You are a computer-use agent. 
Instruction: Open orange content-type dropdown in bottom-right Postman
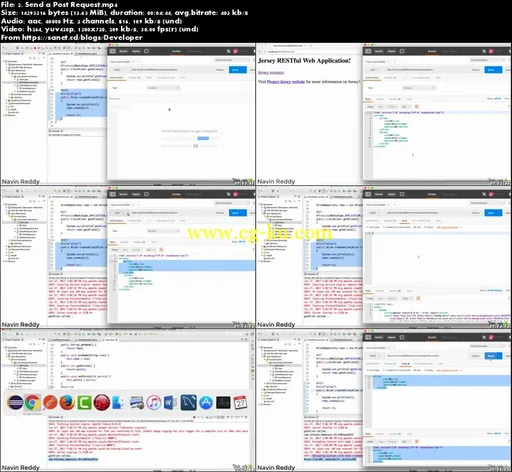(449, 370)
